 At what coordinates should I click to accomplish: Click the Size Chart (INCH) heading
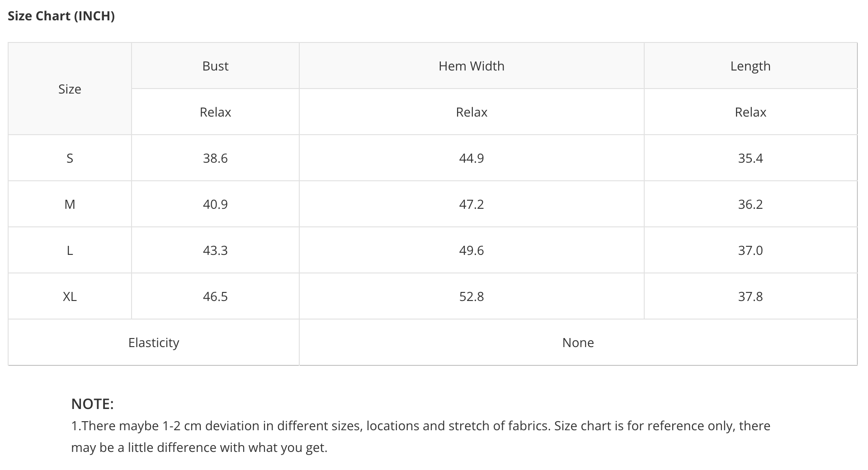pyautogui.click(x=61, y=16)
